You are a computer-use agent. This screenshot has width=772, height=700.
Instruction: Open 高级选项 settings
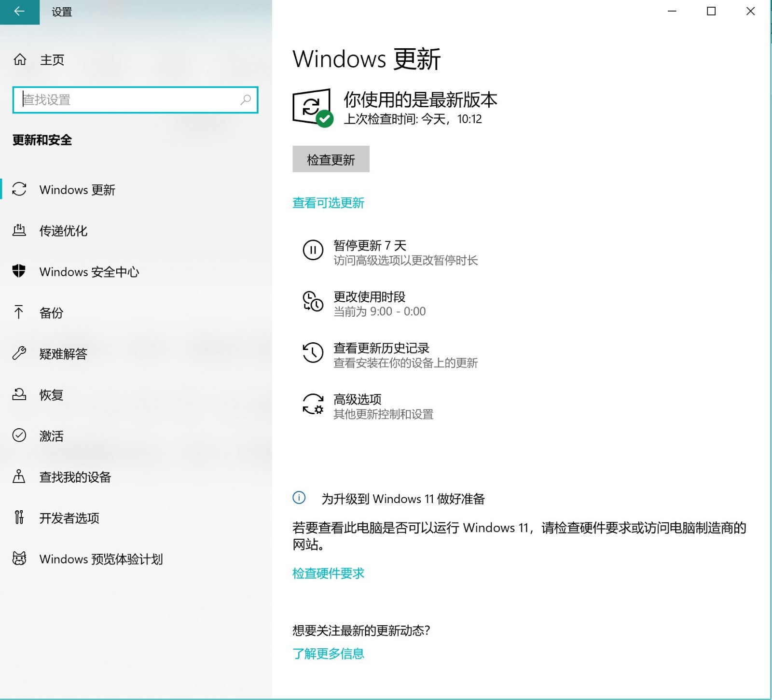(x=358, y=399)
